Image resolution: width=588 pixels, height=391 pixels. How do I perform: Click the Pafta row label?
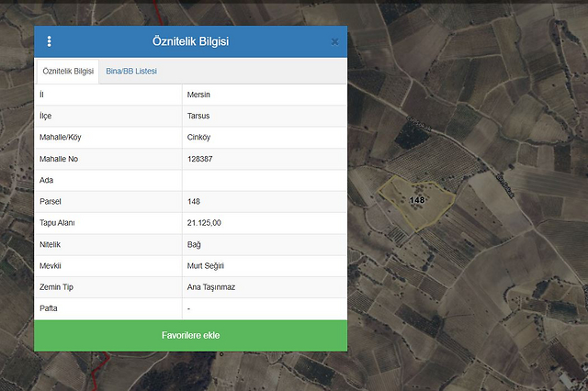point(51,308)
